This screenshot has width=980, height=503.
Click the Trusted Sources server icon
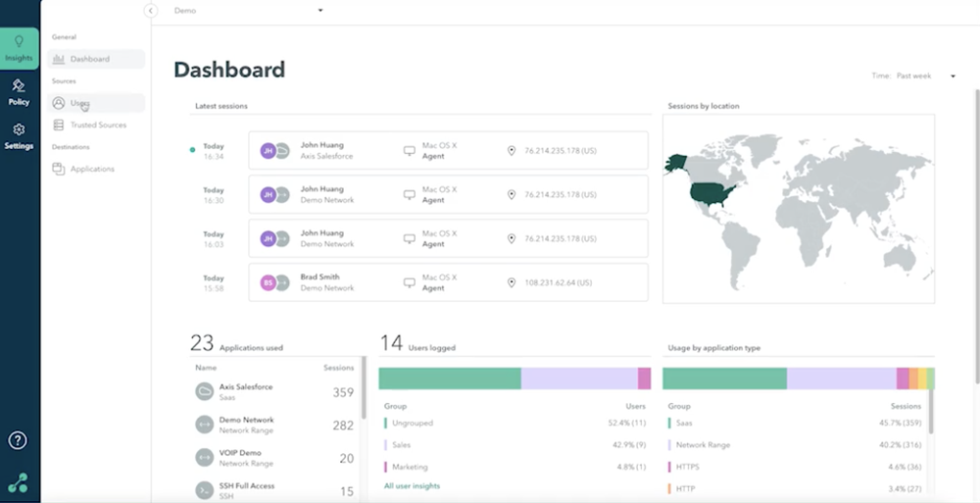(58, 126)
